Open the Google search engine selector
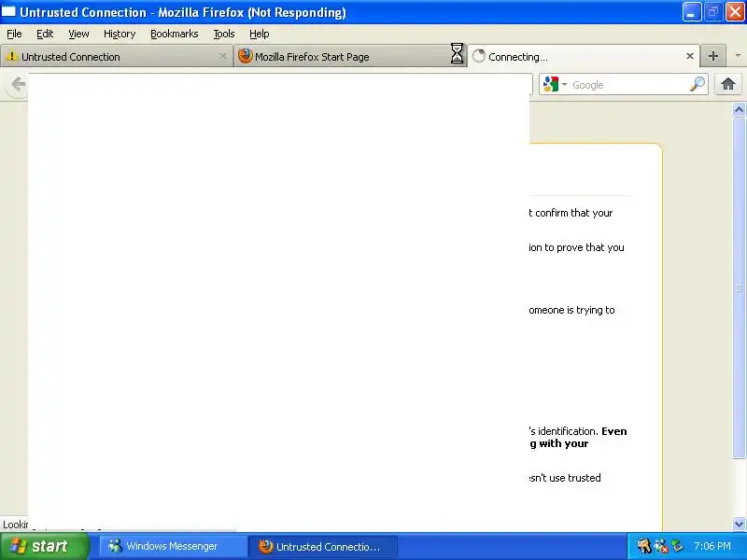The height and width of the screenshot is (560, 747). click(556, 85)
